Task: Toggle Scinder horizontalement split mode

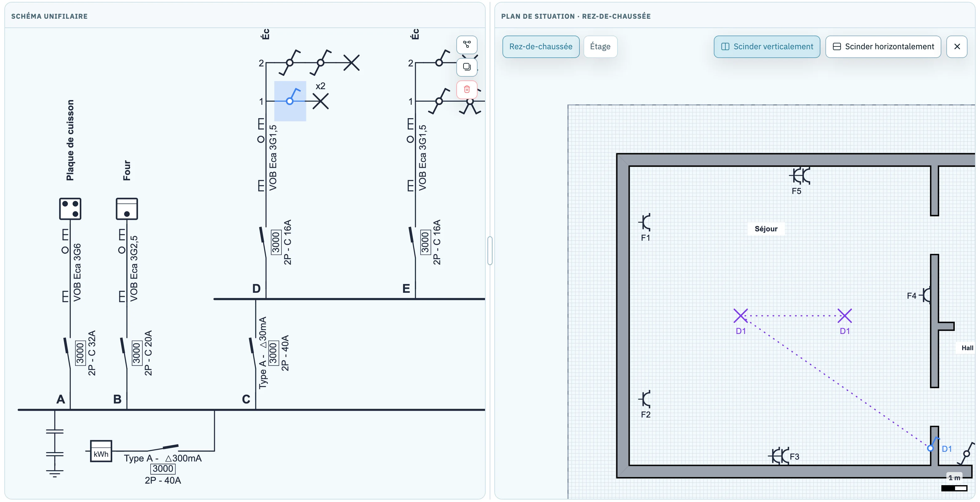Action: click(x=883, y=46)
